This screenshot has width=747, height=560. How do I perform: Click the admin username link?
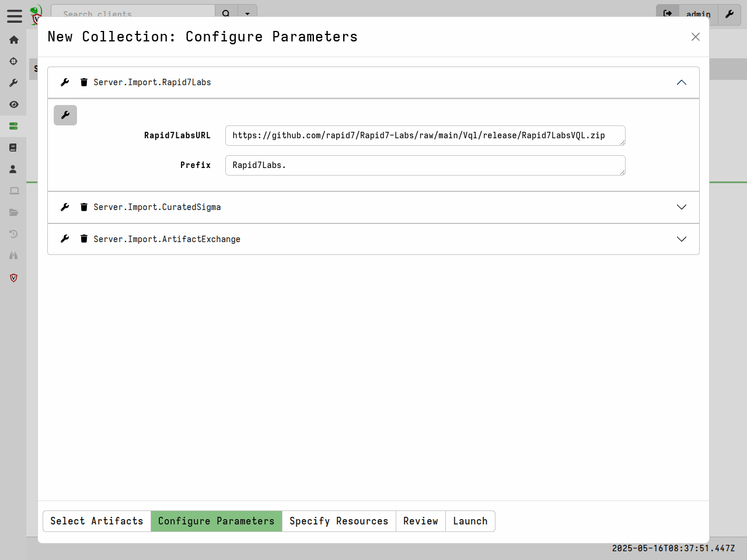pyautogui.click(x=698, y=15)
